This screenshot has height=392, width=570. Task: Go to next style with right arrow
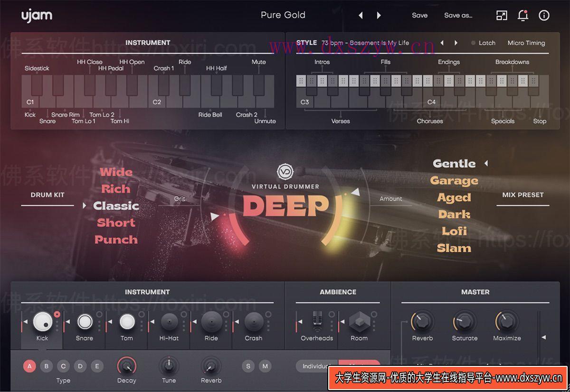456,43
